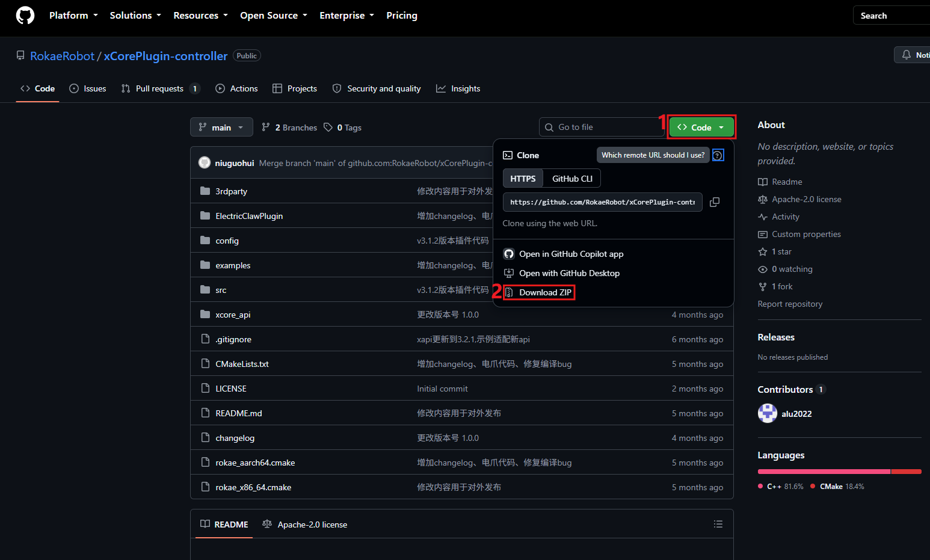Open the ElectricClawPlugin folder

point(249,216)
